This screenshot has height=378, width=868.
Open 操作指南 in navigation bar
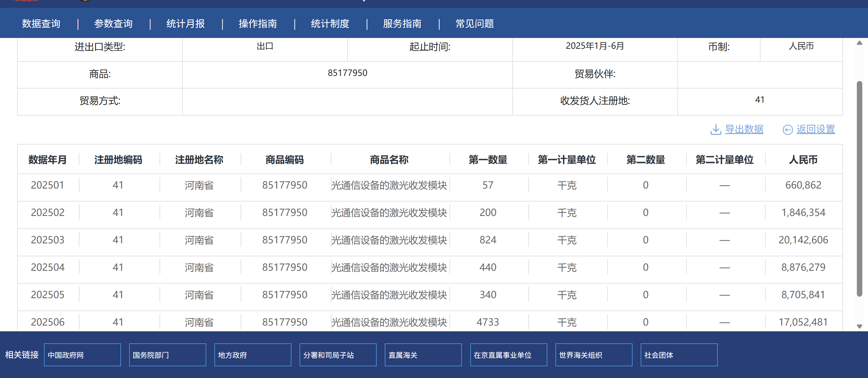(258, 23)
